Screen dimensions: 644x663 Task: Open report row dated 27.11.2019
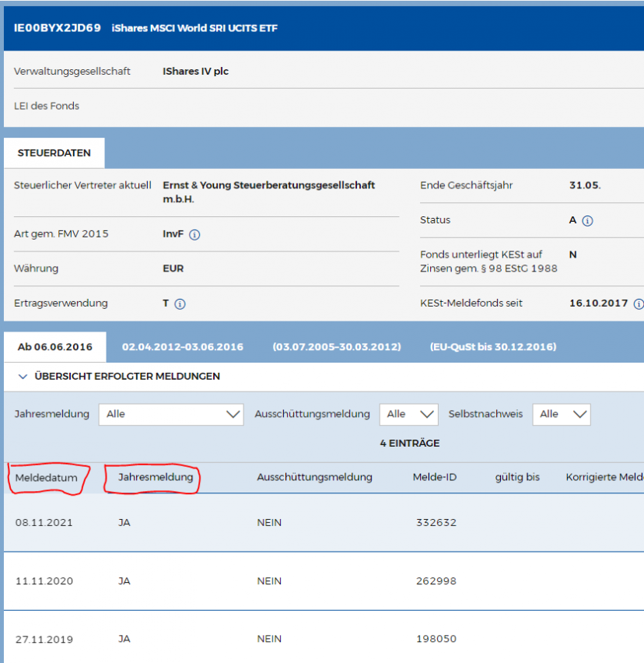(x=324, y=637)
